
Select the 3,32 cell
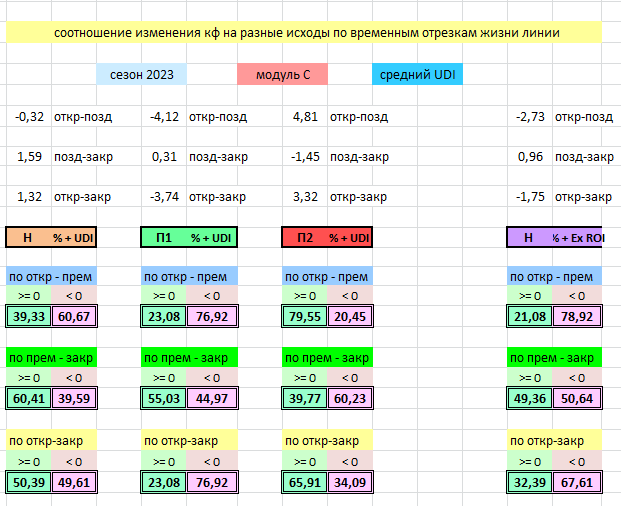(x=305, y=196)
